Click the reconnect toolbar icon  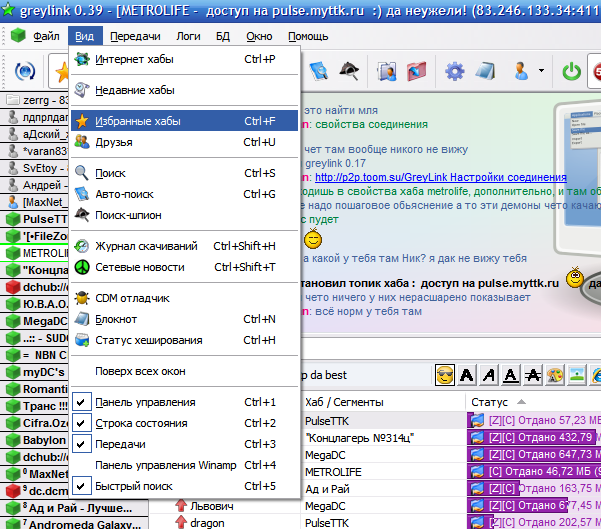pos(25,71)
